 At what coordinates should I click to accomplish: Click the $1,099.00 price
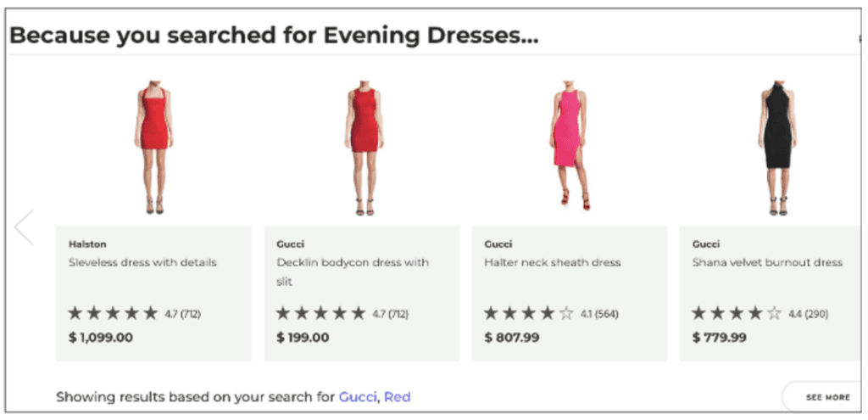[101, 337]
